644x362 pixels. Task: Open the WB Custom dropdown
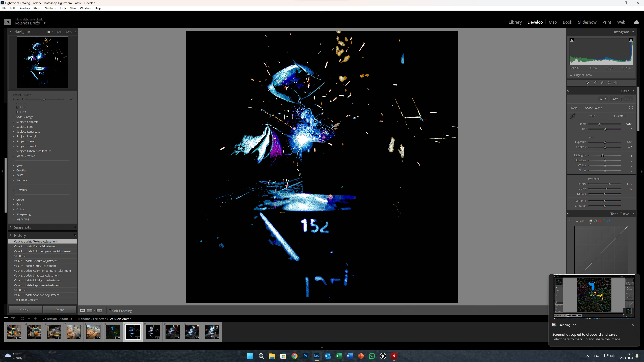(x=620, y=116)
